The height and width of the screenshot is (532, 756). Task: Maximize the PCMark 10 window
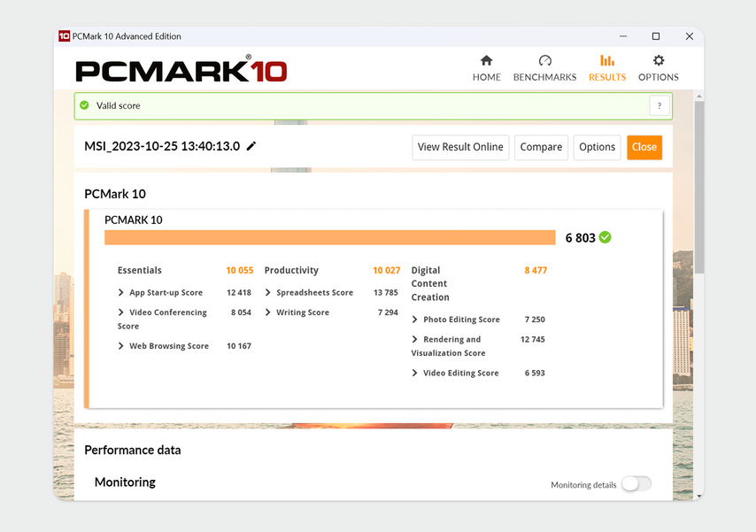(656, 36)
